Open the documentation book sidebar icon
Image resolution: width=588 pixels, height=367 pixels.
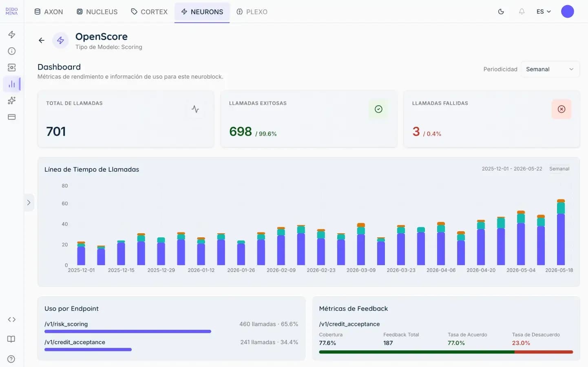(12, 339)
